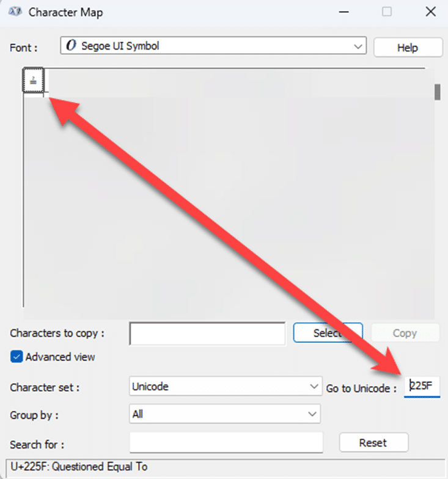448x479 pixels.
Task: Click the italic O font type icon
Action: coord(71,46)
